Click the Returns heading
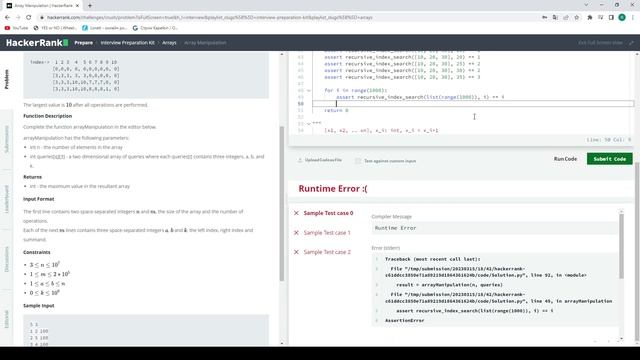Screen dimensions: 640x360 [x=32, y=177]
